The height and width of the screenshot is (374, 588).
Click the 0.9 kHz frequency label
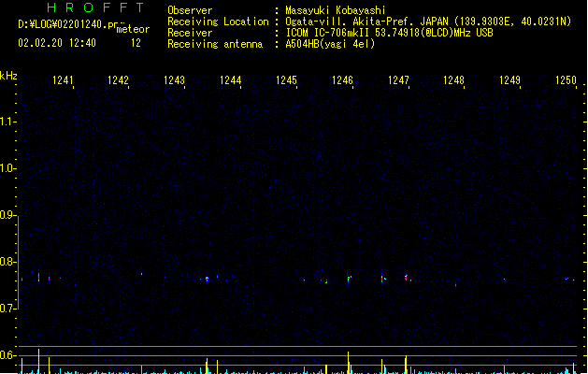point(7,215)
